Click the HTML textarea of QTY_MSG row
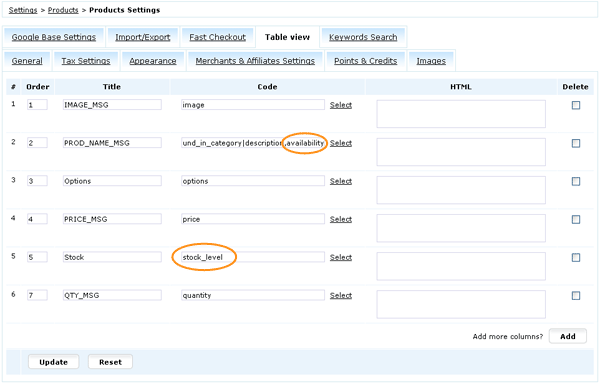 point(461,304)
